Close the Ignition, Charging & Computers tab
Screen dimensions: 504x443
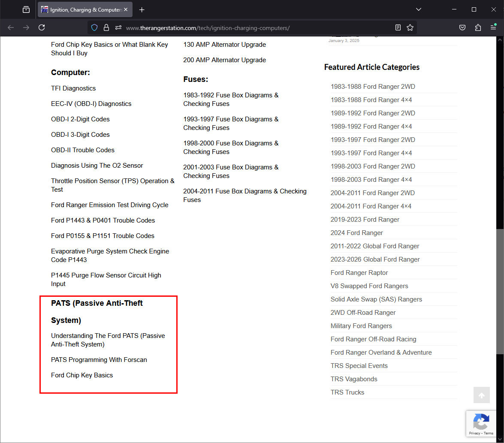pos(126,9)
